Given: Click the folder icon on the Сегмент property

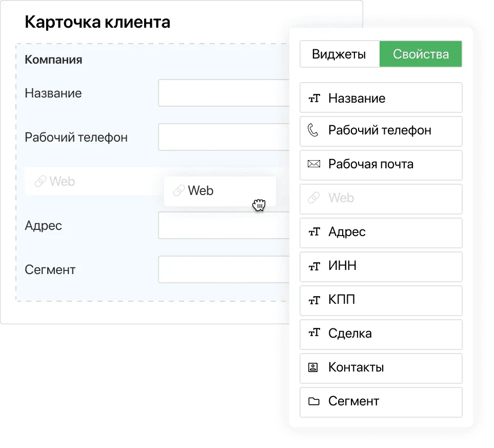Looking at the screenshot, I should coord(314,402).
